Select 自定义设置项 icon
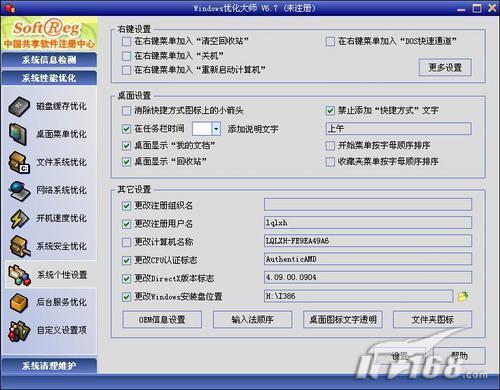The height and width of the screenshot is (390, 500). (x=19, y=331)
